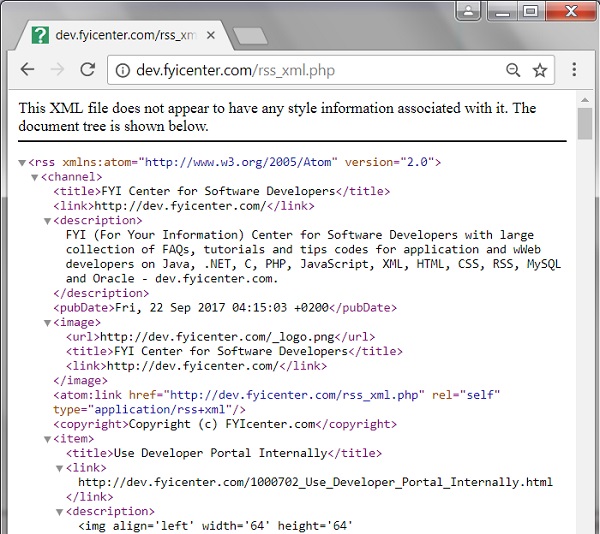Collapse the item's description element
The height and width of the screenshot is (534, 600).
[60, 513]
